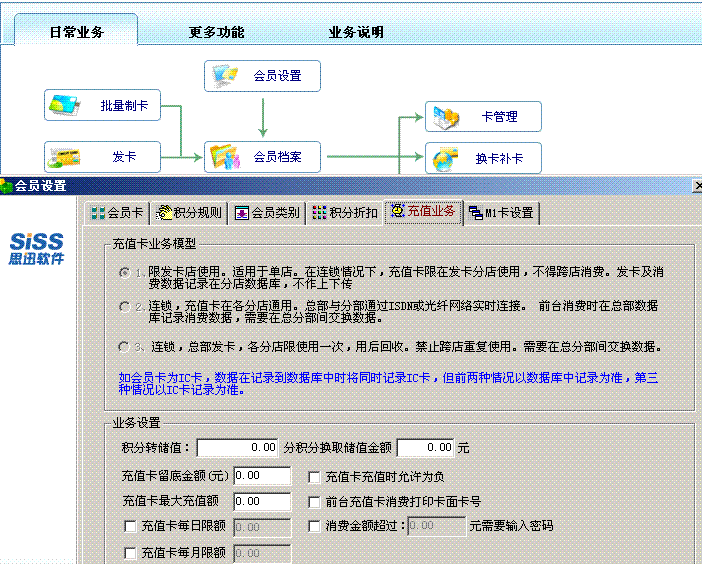Switch to the 积分规则 tab
This screenshot has height=564, width=702.
click(x=190, y=212)
